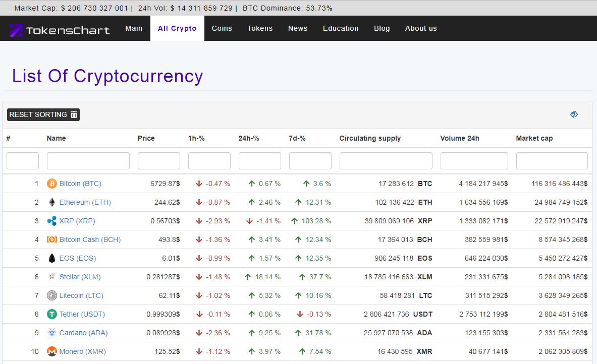Sort by the 7d-% column header
Screen dimensions: 597x364
297,139
